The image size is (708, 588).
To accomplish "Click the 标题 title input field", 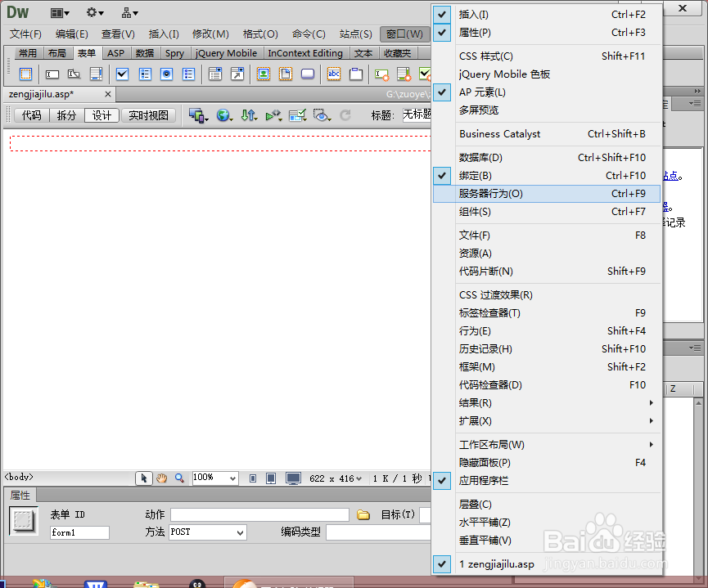I will (417, 114).
